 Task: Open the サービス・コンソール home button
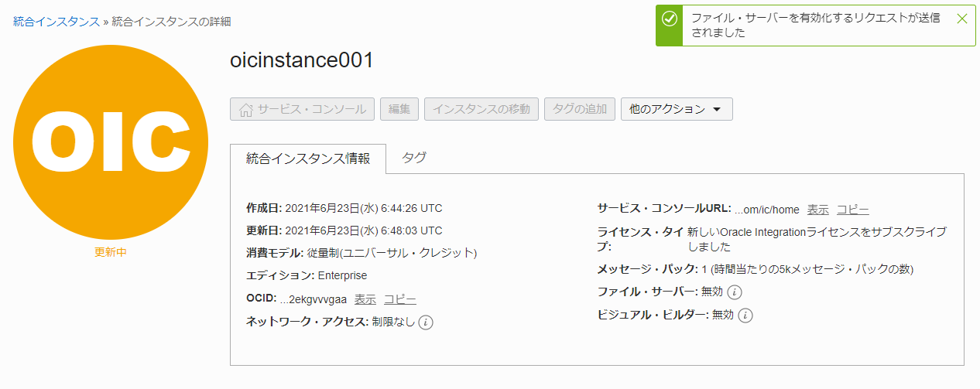click(x=303, y=109)
